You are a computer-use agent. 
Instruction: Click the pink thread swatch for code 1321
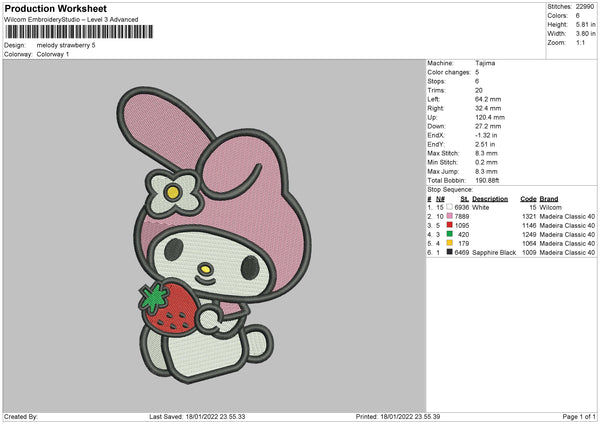[449, 216]
